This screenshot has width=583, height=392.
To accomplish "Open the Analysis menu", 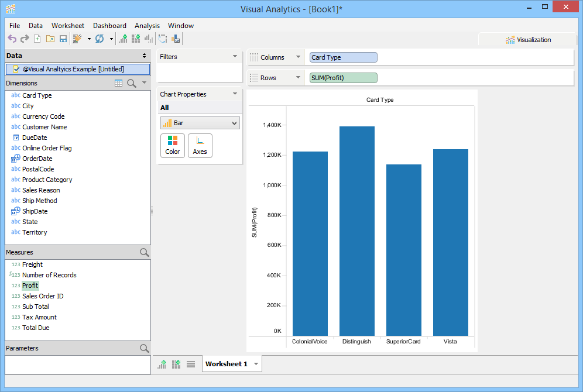I will [x=148, y=26].
